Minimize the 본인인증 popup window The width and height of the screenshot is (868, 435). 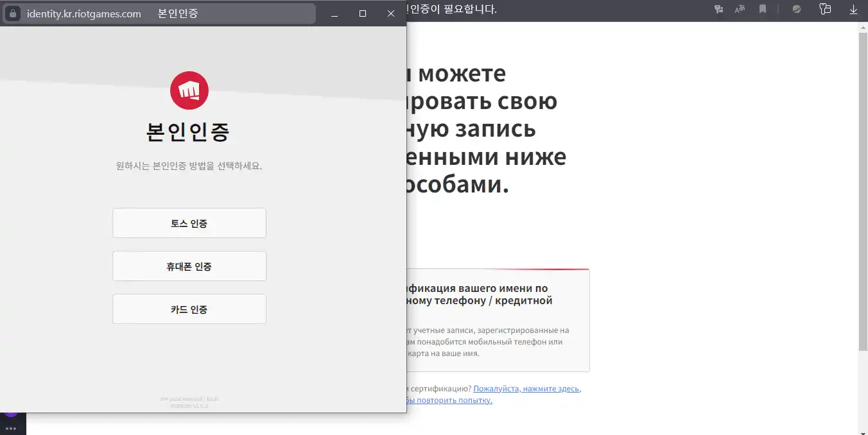(334, 13)
